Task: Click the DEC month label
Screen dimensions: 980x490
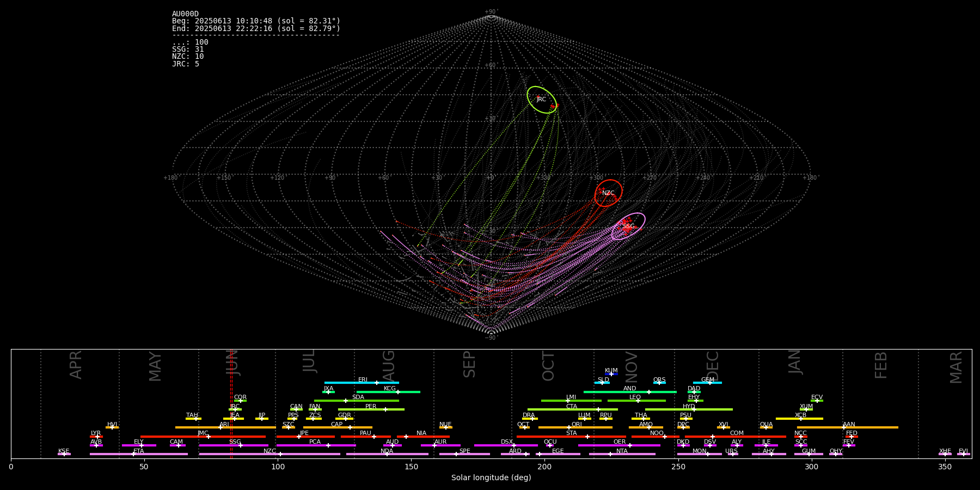Action: click(x=713, y=366)
